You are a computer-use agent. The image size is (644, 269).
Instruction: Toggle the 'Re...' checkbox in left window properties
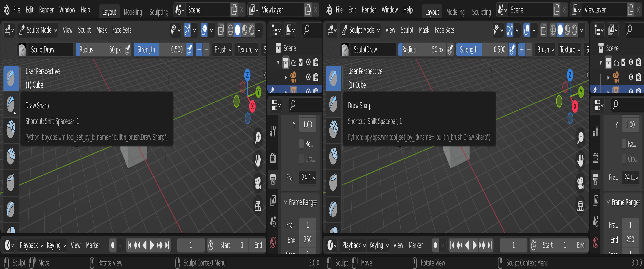302,144
